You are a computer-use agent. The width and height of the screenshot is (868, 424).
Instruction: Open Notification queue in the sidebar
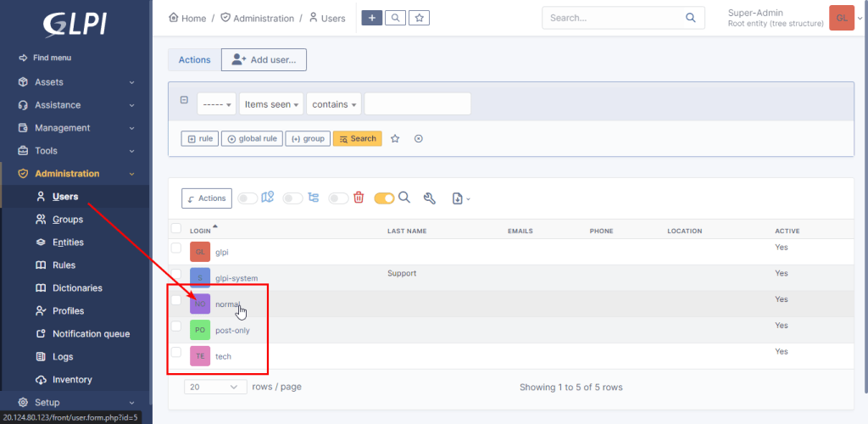click(91, 334)
